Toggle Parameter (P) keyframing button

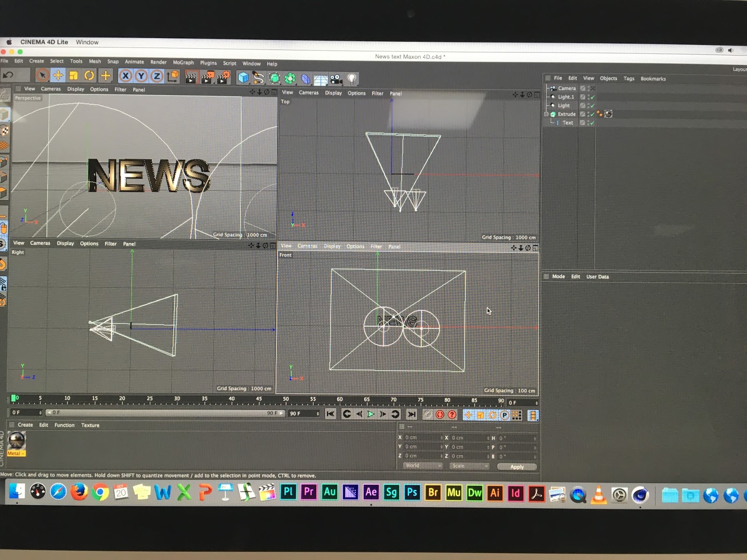pos(505,415)
